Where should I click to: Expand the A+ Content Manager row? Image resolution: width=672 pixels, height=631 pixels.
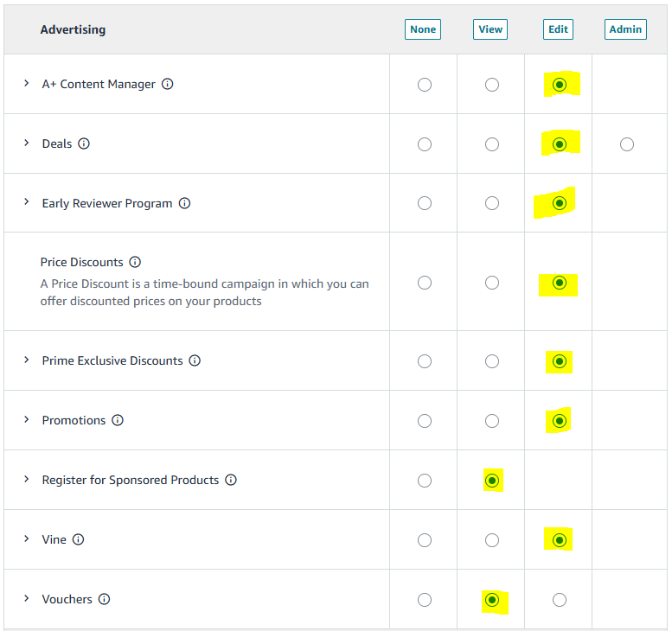tap(27, 84)
